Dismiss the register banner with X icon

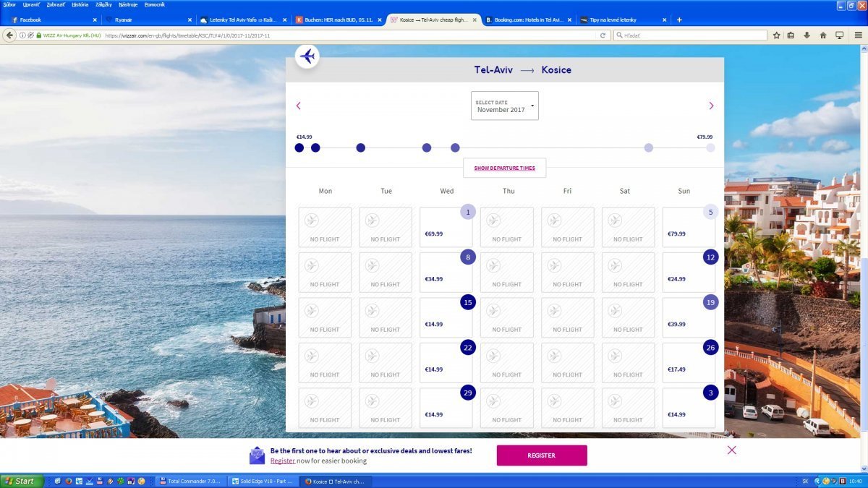(x=732, y=450)
